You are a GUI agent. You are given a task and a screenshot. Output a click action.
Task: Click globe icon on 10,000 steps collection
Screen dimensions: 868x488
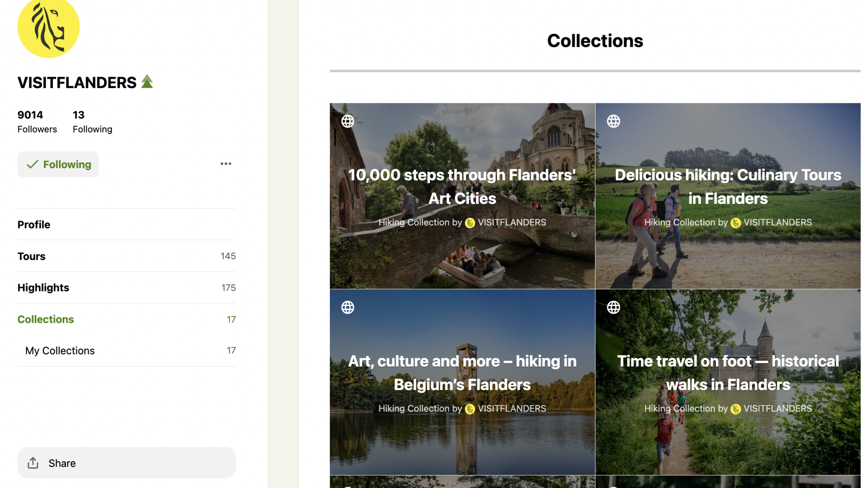[x=347, y=121]
